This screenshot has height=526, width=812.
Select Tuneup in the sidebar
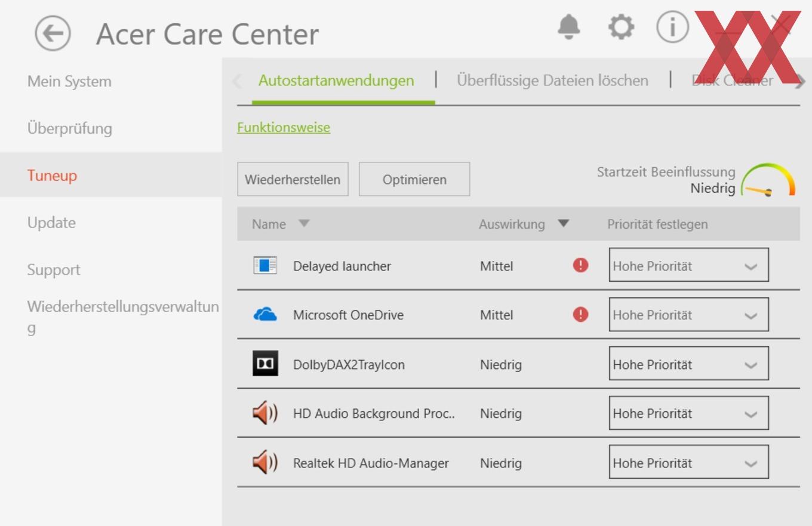tap(52, 176)
